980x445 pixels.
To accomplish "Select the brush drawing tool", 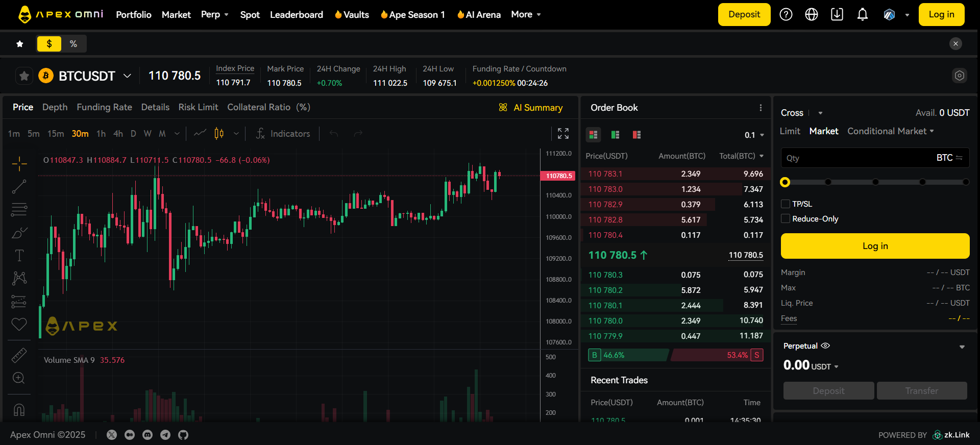I will click(19, 233).
